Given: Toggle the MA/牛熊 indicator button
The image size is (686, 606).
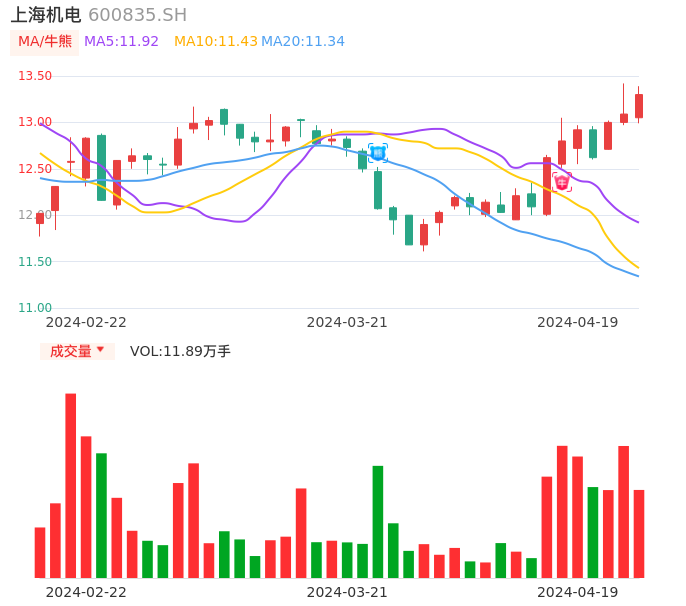Looking at the screenshot, I should [45, 42].
